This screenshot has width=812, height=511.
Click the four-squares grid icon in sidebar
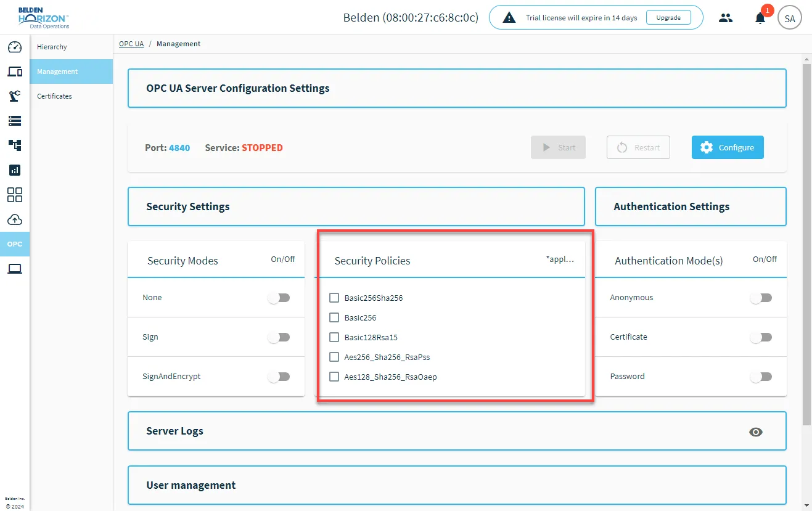[x=15, y=195]
